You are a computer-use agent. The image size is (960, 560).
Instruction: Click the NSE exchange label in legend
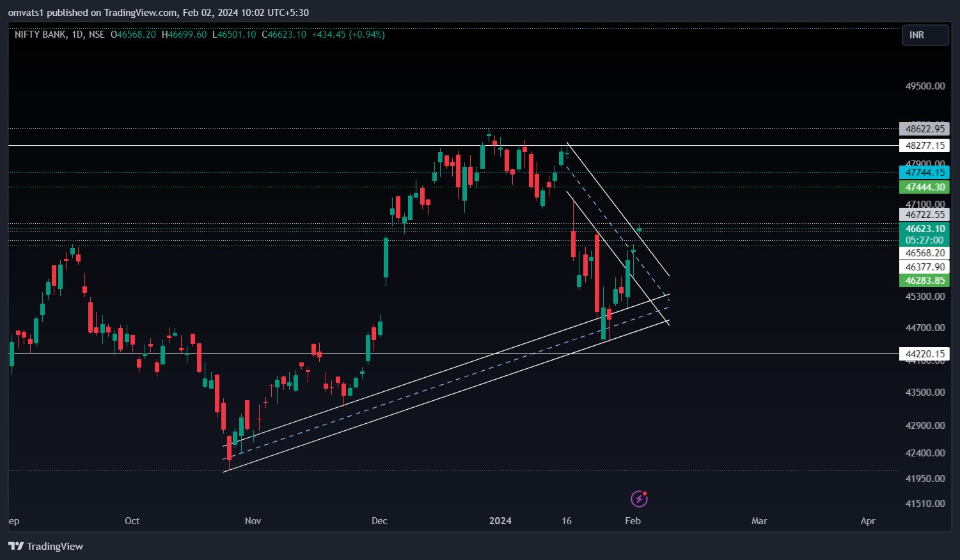click(97, 35)
